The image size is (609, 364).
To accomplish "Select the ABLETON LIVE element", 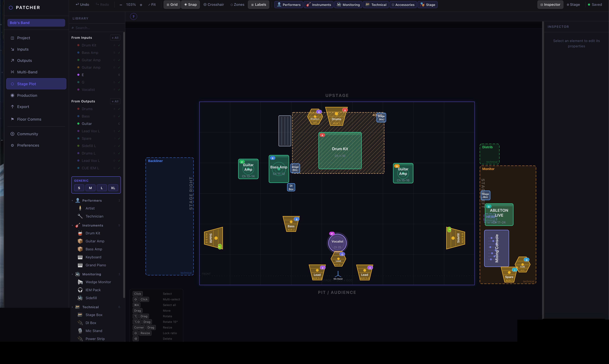I will pyautogui.click(x=499, y=215).
